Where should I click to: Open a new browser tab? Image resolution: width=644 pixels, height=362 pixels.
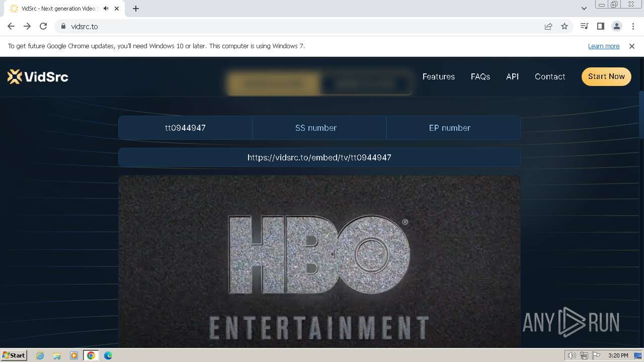pyautogui.click(x=136, y=9)
